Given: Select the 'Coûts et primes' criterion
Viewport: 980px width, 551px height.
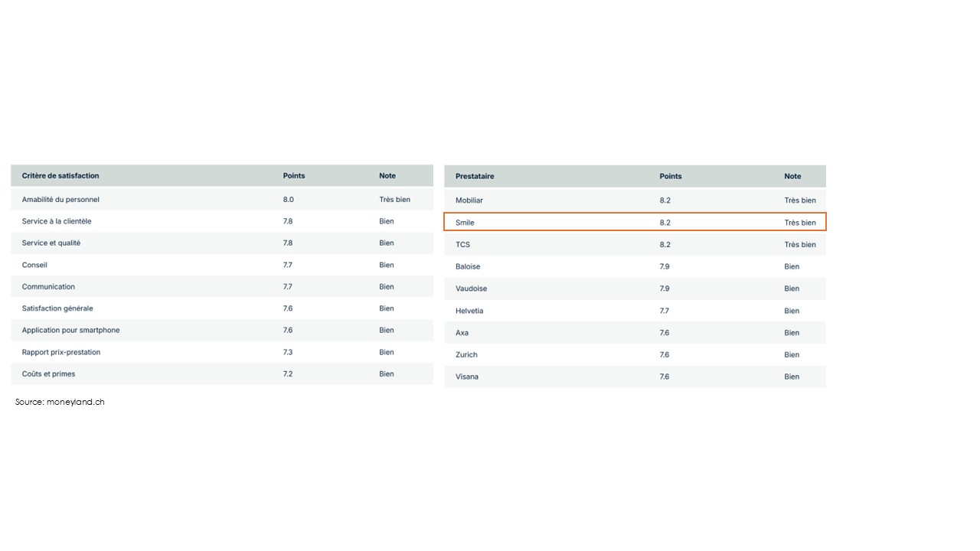Looking at the screenshot, I should point(48,374).
